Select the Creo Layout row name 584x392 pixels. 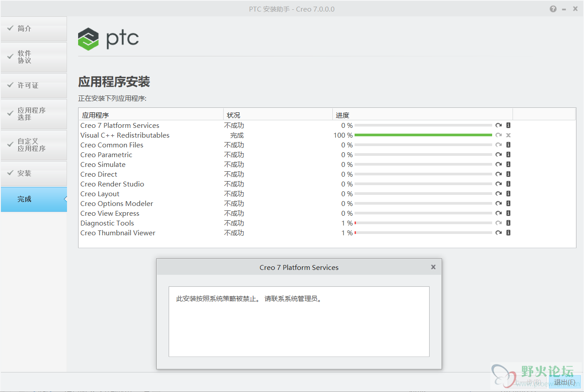point(100,194)
